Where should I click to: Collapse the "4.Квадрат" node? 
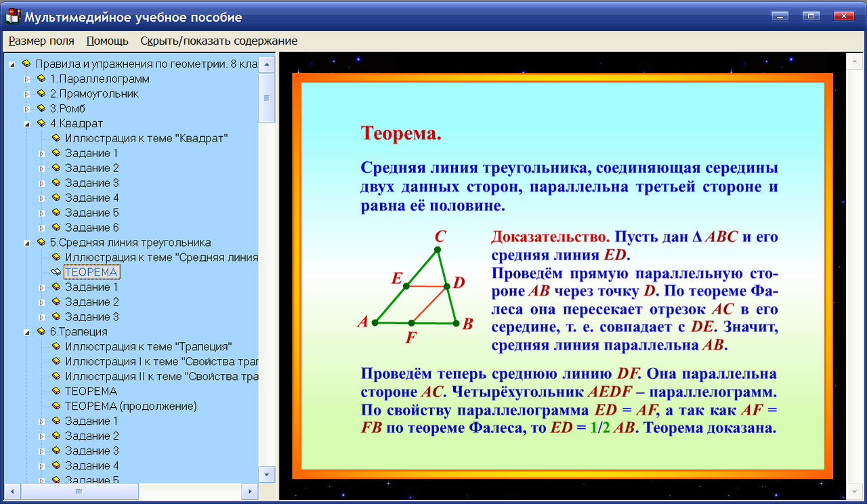(x=26, y=123)
